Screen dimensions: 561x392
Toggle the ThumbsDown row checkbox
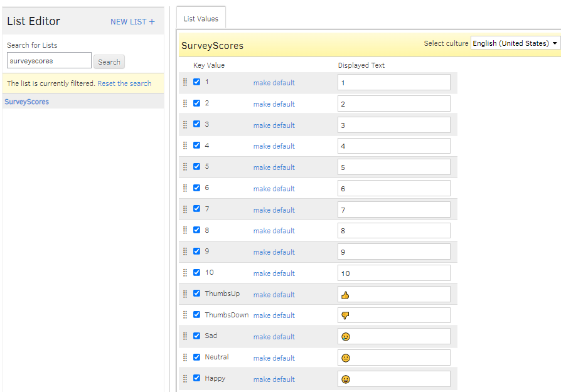(197, 315)
